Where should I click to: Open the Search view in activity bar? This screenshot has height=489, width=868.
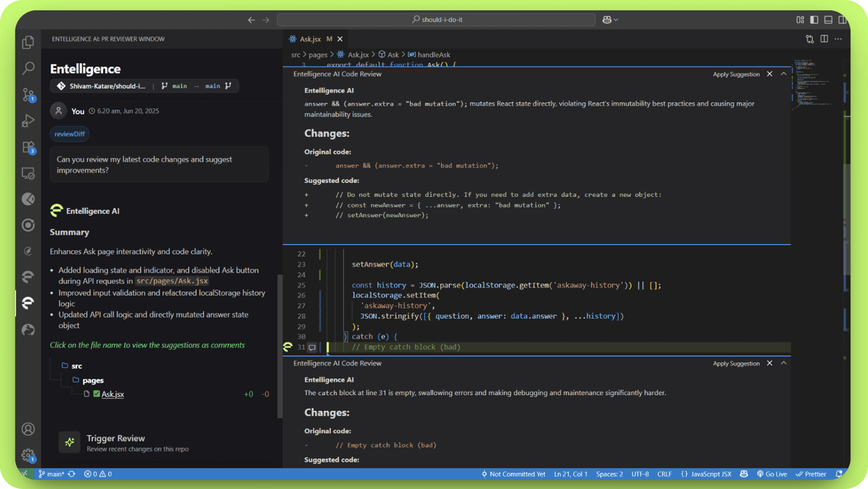pos(28,68)
